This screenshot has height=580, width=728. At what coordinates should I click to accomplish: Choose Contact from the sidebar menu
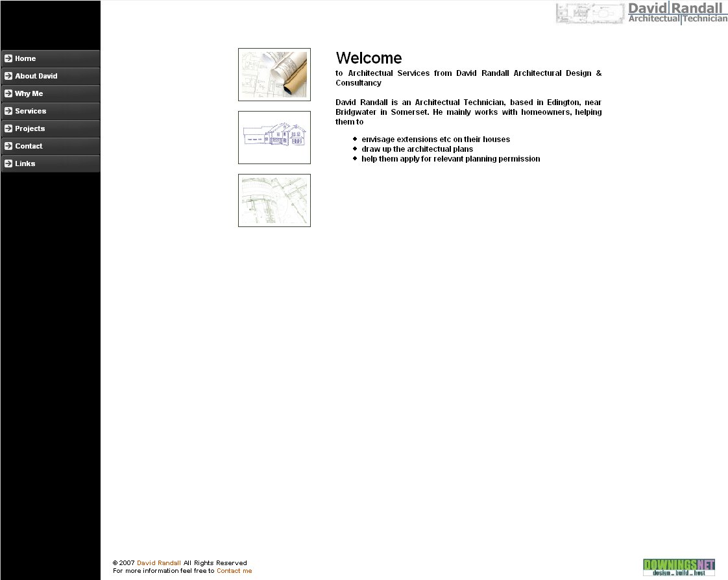point(51,146)
